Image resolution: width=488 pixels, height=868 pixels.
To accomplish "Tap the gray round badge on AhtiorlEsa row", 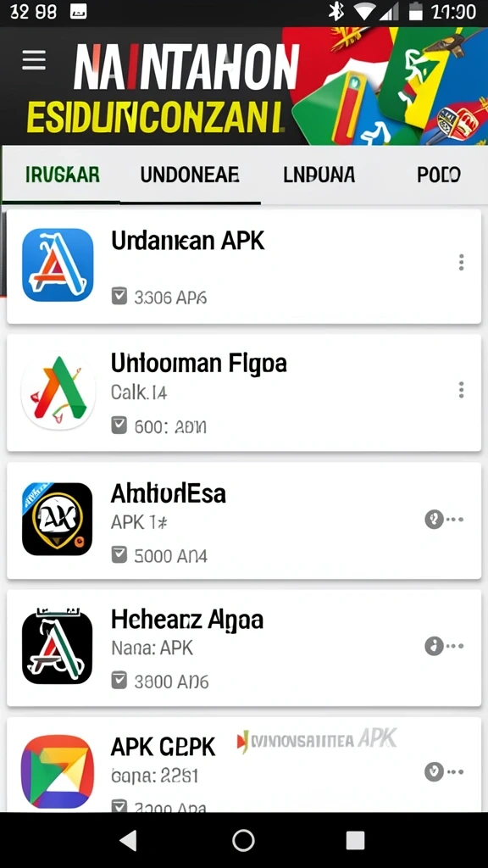I will [x=435, y=520].
